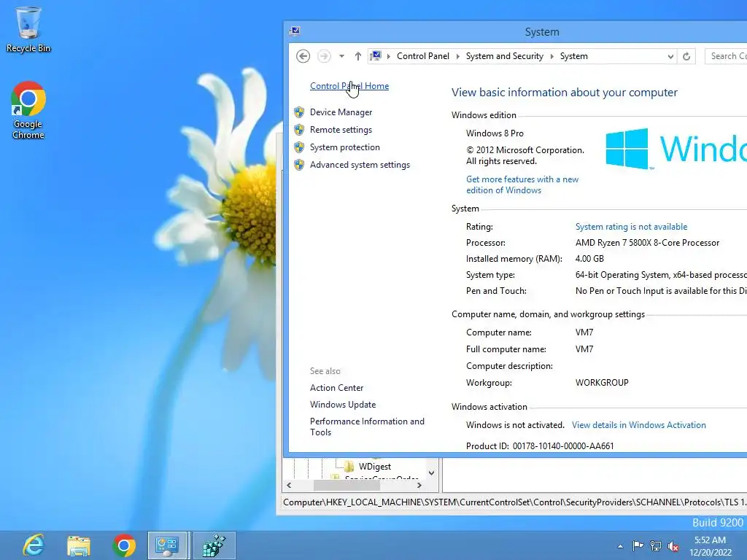Select the WDigest key in Registry Editor
This screenshot has width=747, height=560.
pyautogui.click(x=374, y=467)
